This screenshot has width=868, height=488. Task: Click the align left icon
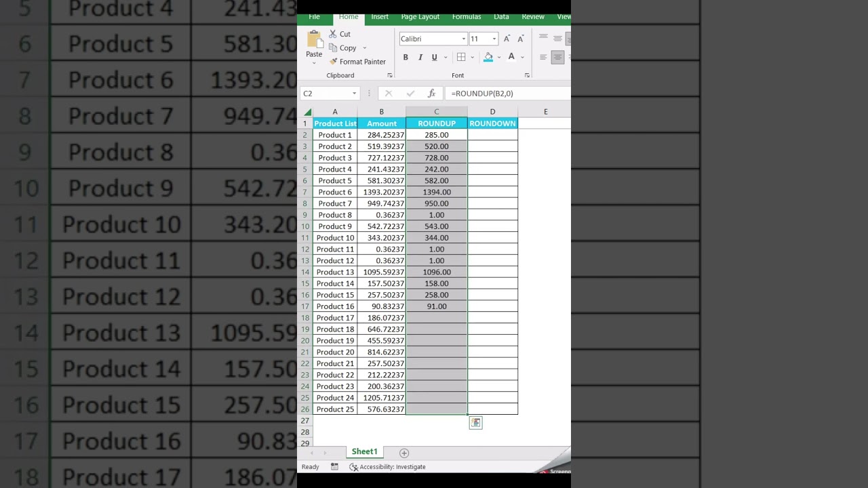point(543,57)
